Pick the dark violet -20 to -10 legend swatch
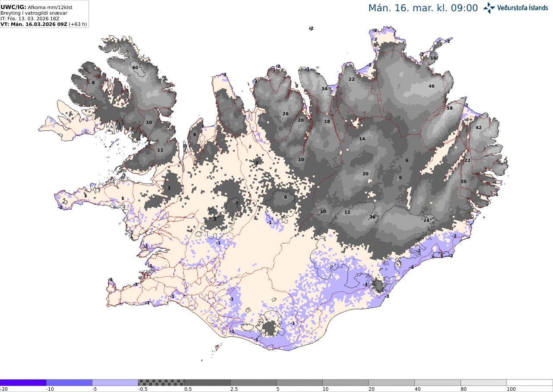Image resolution: width=553 pixels, height=392 pixels. click(x=23, y=383)
